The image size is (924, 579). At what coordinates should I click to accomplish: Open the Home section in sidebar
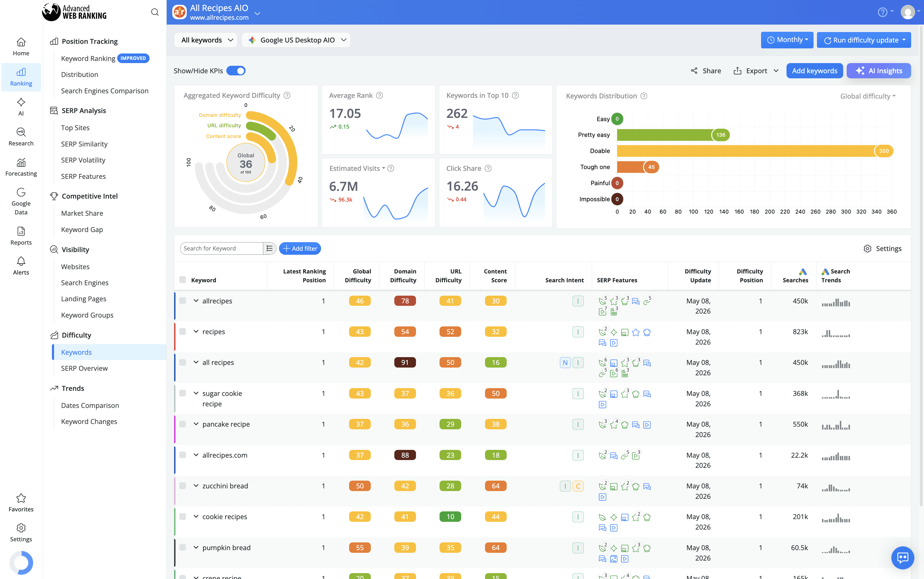click(x=21, y=47)
